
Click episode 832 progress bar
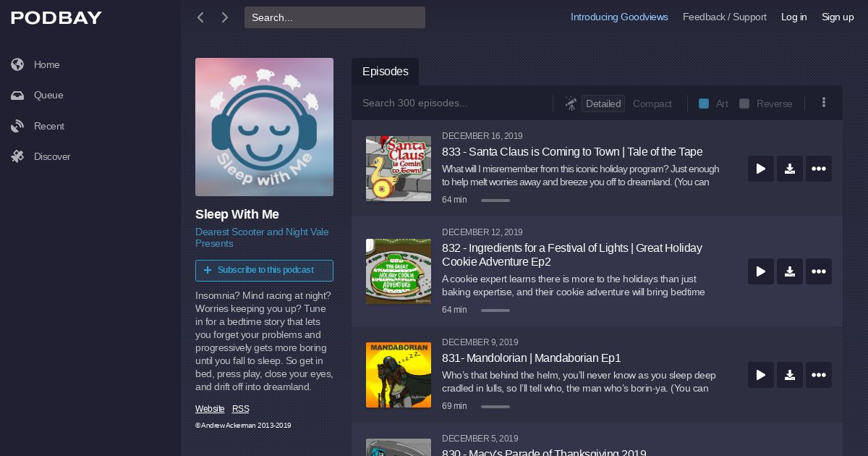(495, 311)
